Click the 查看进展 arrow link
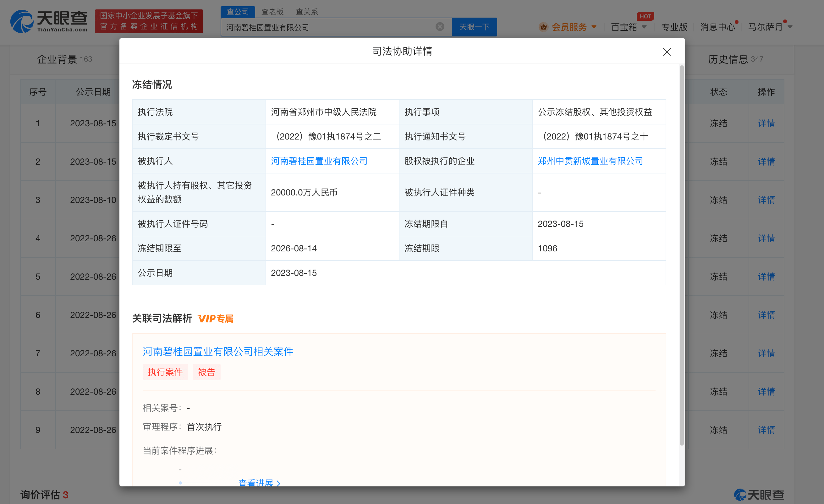Screen dimensions: 824x504 click(x=259, y=483)
